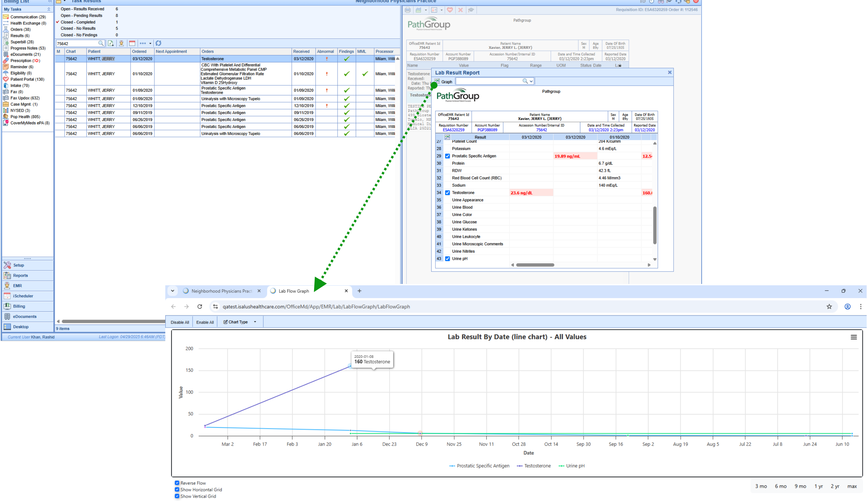The height and width of the screenshot is (501, 868).
Task: Click the refresh icon in task toolbar
Action: tap(158, 43)
